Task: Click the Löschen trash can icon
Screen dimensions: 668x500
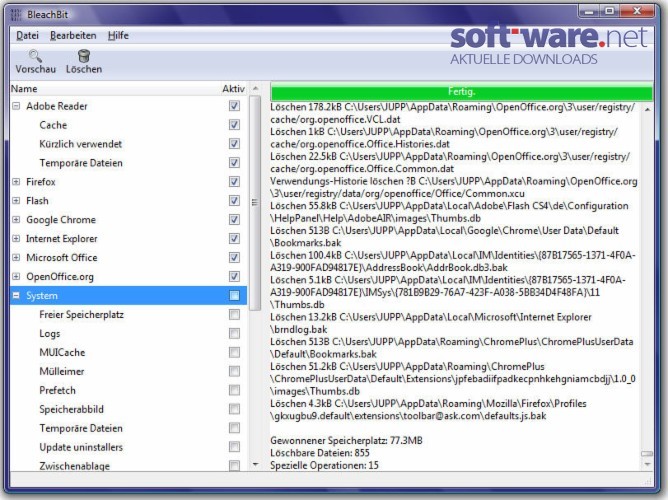Action: (x=84, y=56)
